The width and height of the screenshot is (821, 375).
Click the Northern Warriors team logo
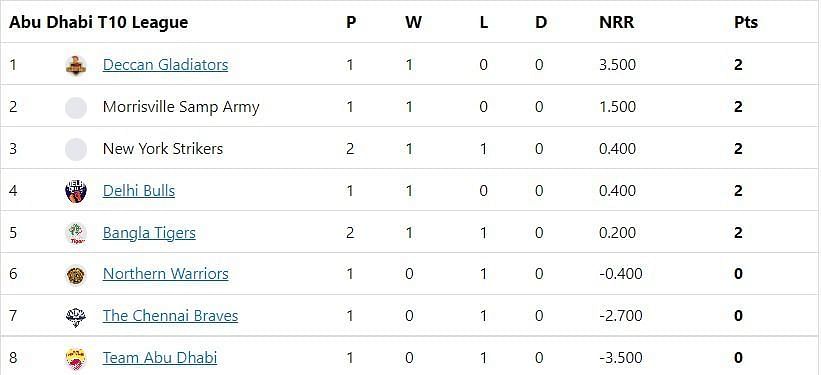[x=76, y=274]
